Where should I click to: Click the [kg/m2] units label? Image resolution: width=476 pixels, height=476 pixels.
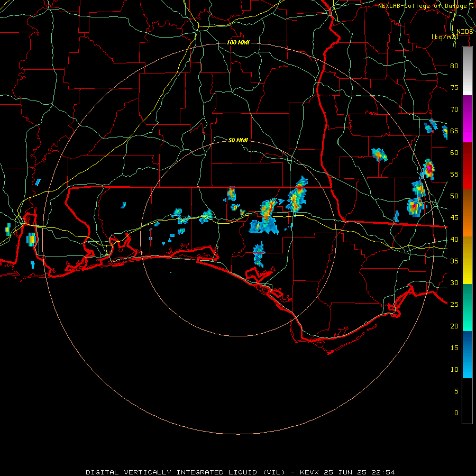pyautogui.click(x=445, y=37)
